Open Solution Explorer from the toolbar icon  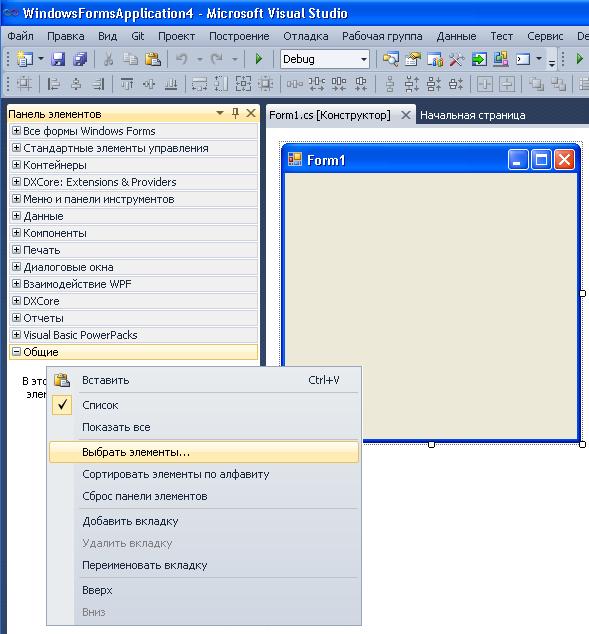(x=391, y=59)
